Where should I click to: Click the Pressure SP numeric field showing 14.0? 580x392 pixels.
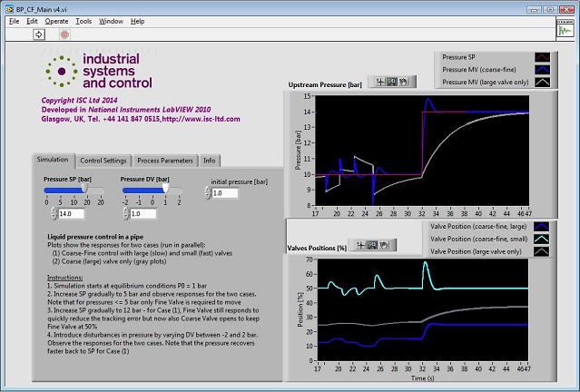tap(71, 214)
